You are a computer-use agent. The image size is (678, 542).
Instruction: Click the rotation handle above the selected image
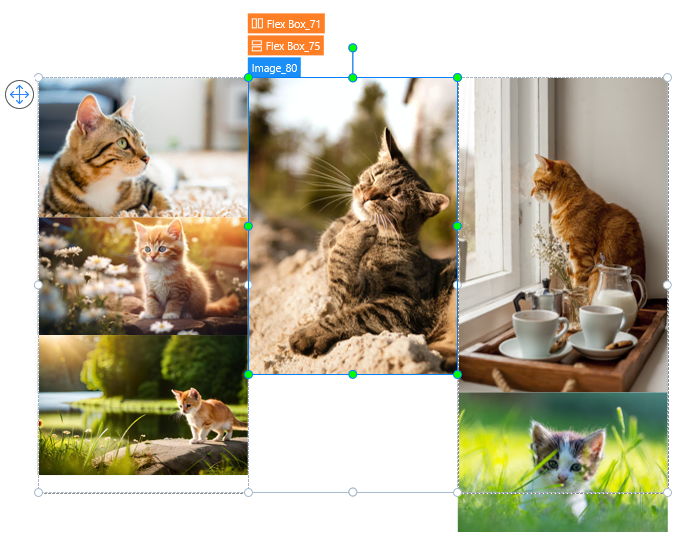tap(352, 47)
